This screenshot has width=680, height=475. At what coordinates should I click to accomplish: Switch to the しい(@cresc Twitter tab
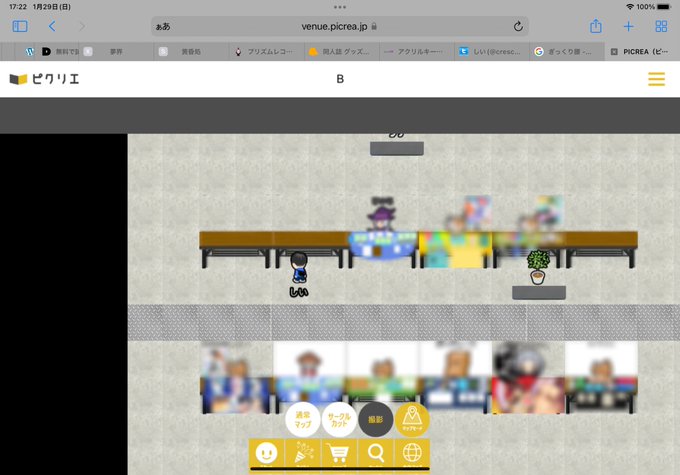[491, 52]
